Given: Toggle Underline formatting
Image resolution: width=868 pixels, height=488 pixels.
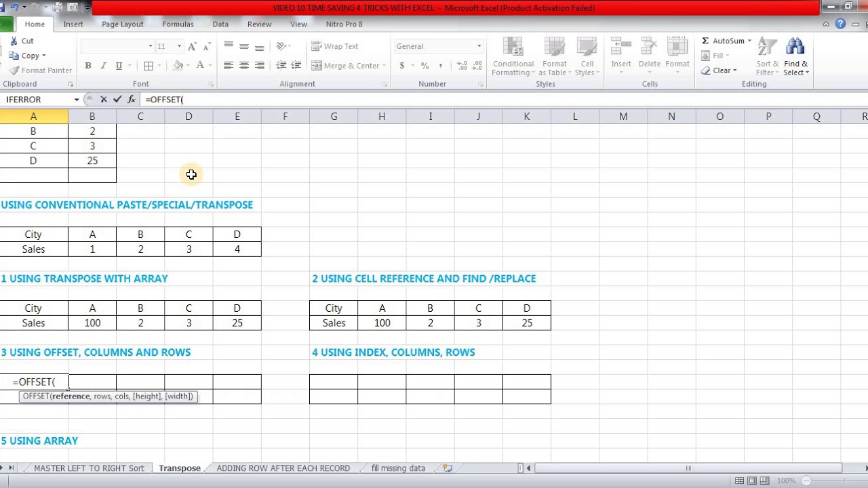Looking at the screenshot, I should click(x=119, y=66).
